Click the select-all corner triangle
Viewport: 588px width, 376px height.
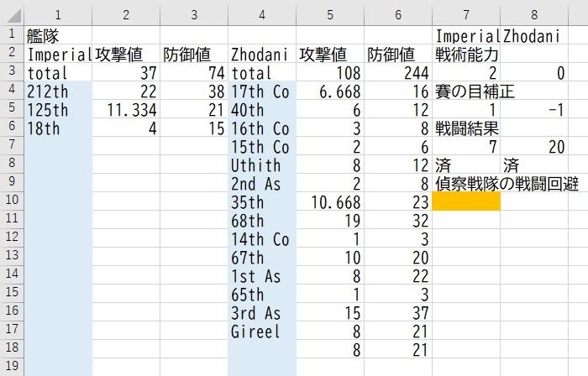point(13,14)
